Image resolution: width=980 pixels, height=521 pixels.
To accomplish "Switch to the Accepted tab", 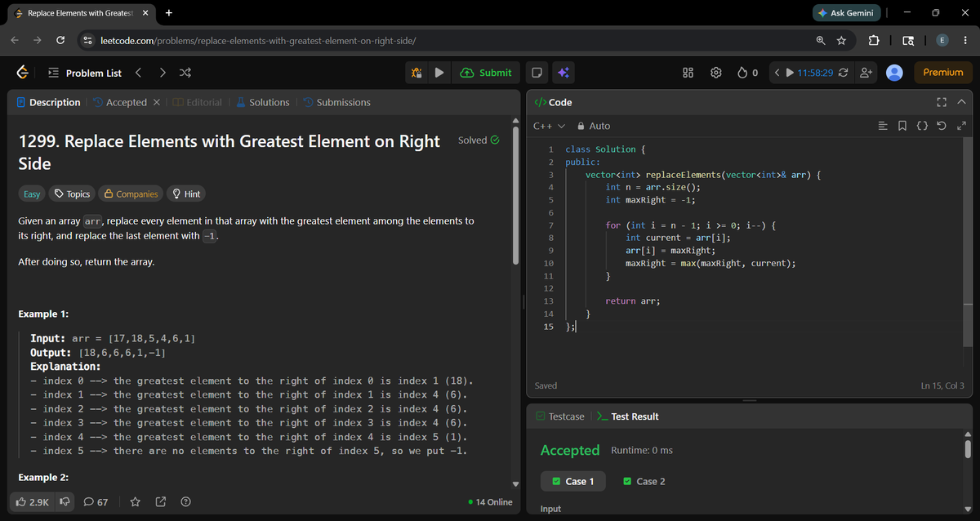I will pyautogui.click(x=119, y=102).
